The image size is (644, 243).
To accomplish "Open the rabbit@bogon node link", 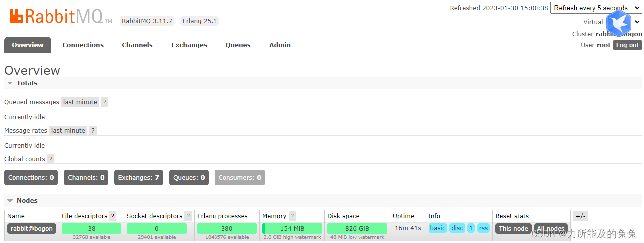I will (x=32, y=228).
